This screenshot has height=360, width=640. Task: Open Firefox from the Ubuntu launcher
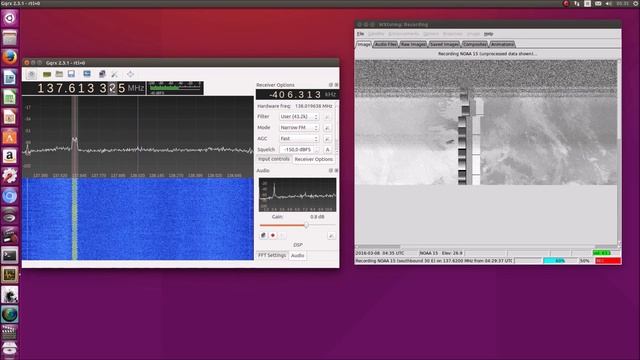click(9, 57)
